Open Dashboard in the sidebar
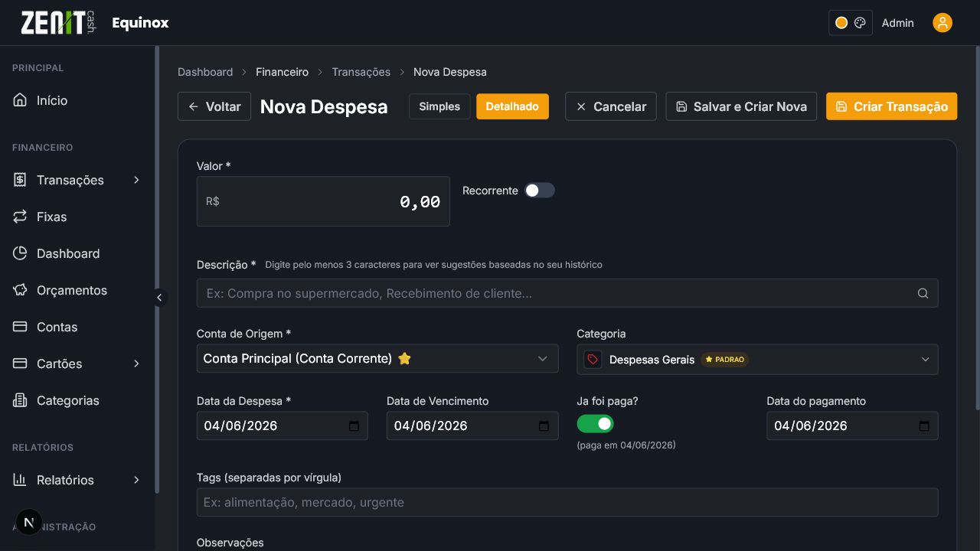 pyautogui.click(x=77, y=253)
